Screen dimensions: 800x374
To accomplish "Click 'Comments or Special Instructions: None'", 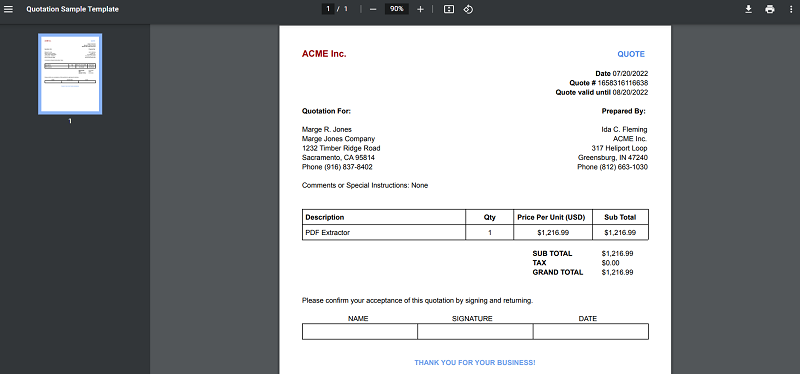I will [x=365, y=185].
